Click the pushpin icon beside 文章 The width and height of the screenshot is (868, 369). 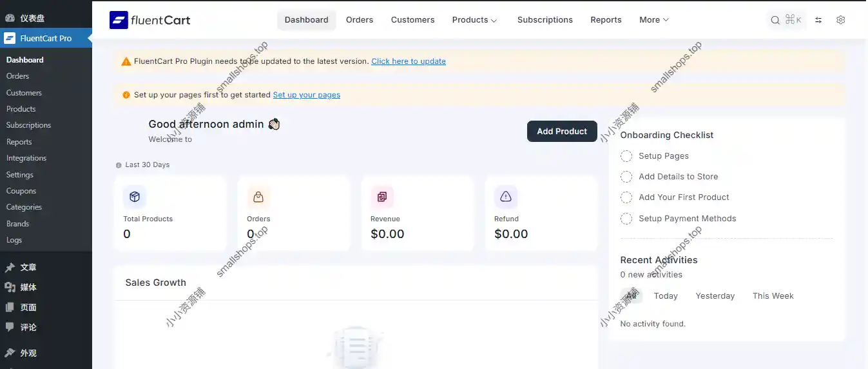click(10, 267)
